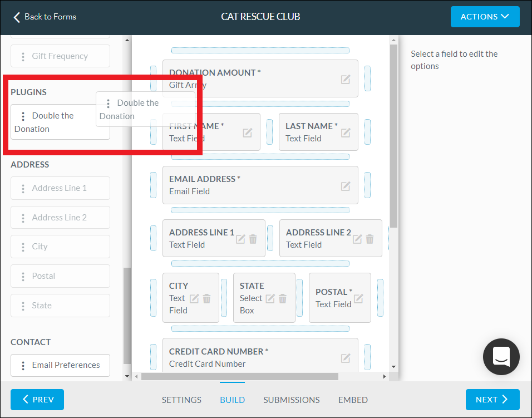The image size is (532, 418).
Task: Edit the Credit Card Number field
Action: point(346,358)
